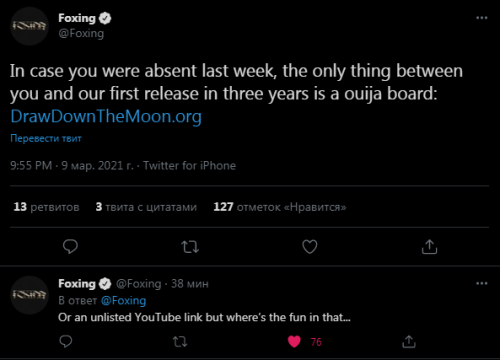Open Foxing profile picture on main tweet
Image resolution: width=500 pixels, height=360 pixels.
(x=29, y=26)
